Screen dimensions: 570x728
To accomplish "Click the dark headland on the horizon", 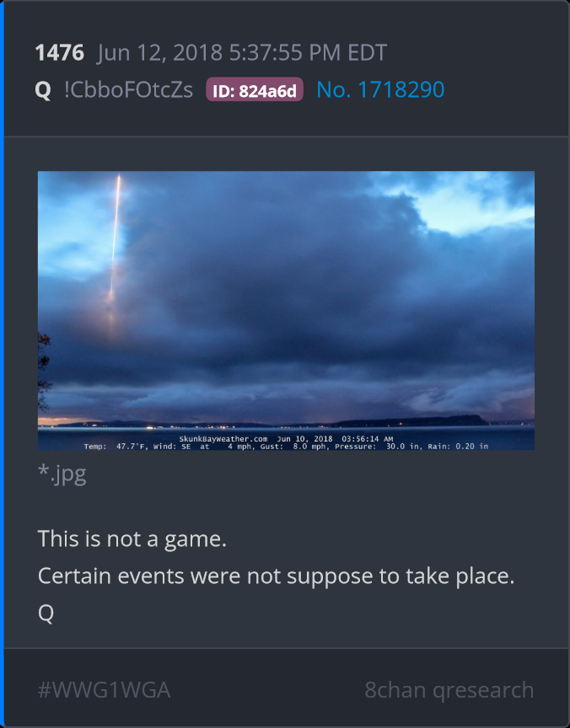I will 413,420.
